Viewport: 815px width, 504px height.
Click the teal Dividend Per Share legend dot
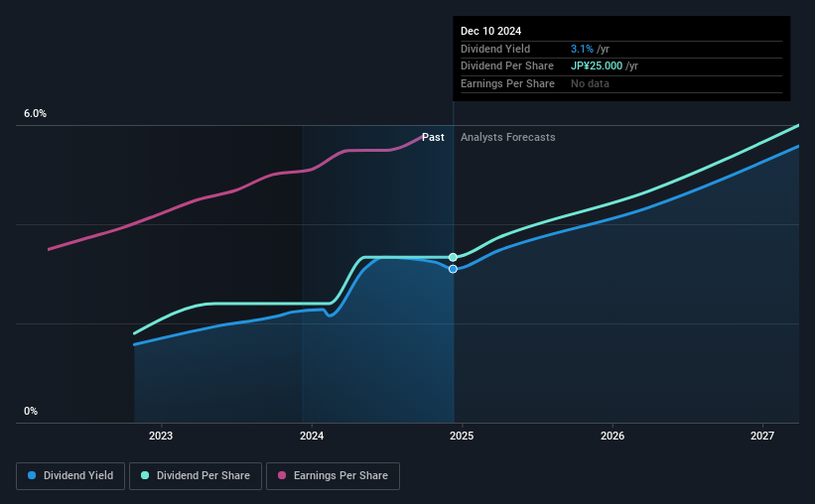pos(145,475)
